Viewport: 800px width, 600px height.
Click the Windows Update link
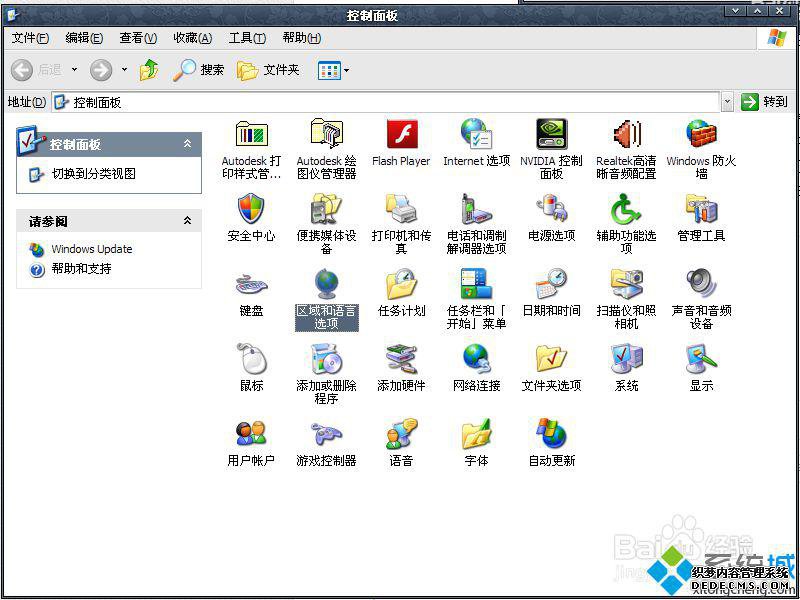[91, 249]
